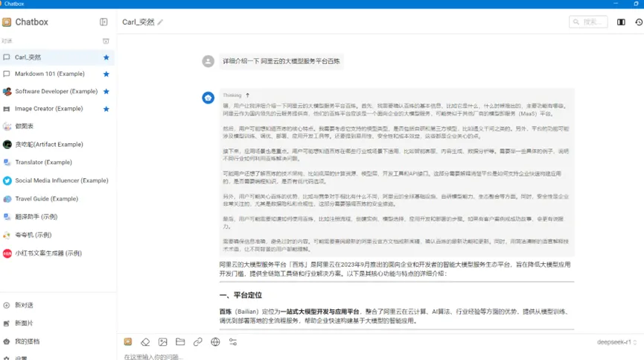Viewport: 644px width, 360px height.
Task: Unstar Markdown 101 (Example)
Action: pyautogui.click(x=106, y=74)
